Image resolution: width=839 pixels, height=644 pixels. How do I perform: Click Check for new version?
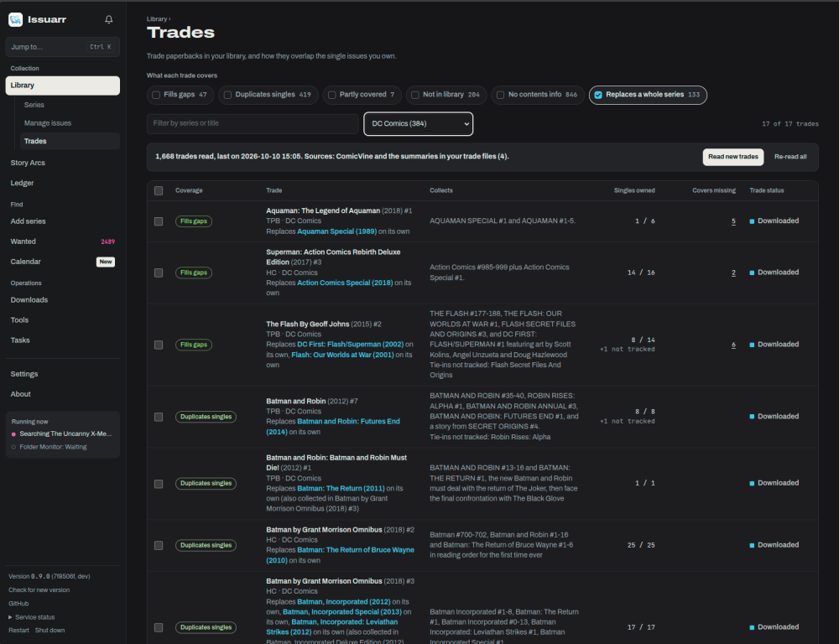point(39,590)
